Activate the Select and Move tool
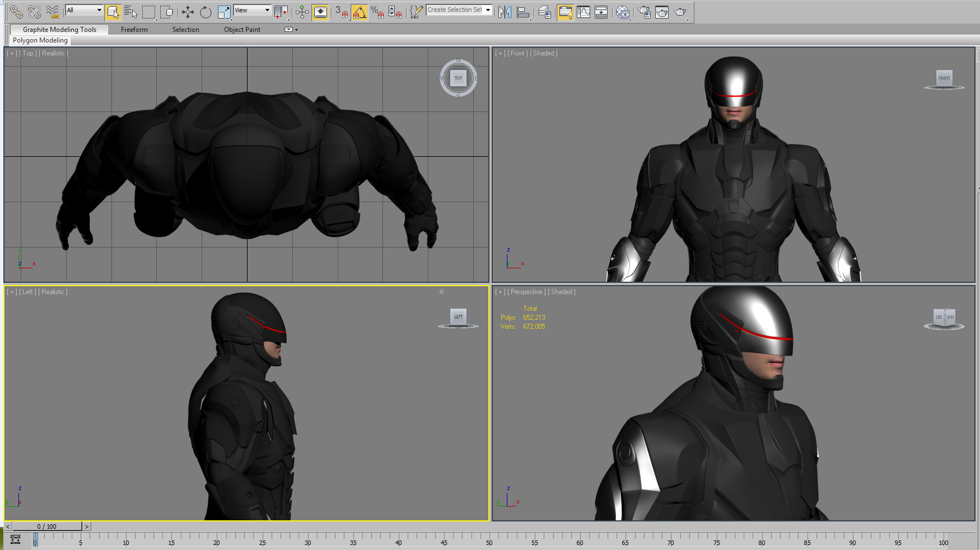This screenshot has height=550, width=980. pos(187,12)
